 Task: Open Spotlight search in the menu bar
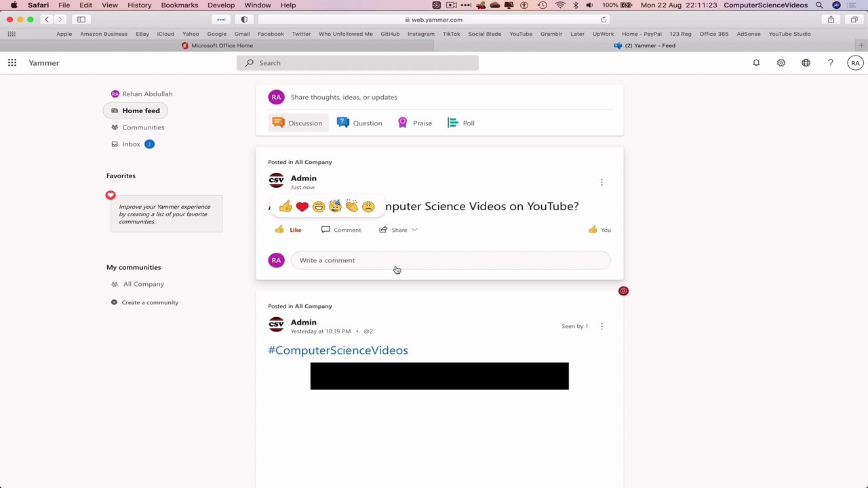click(819, 5)
